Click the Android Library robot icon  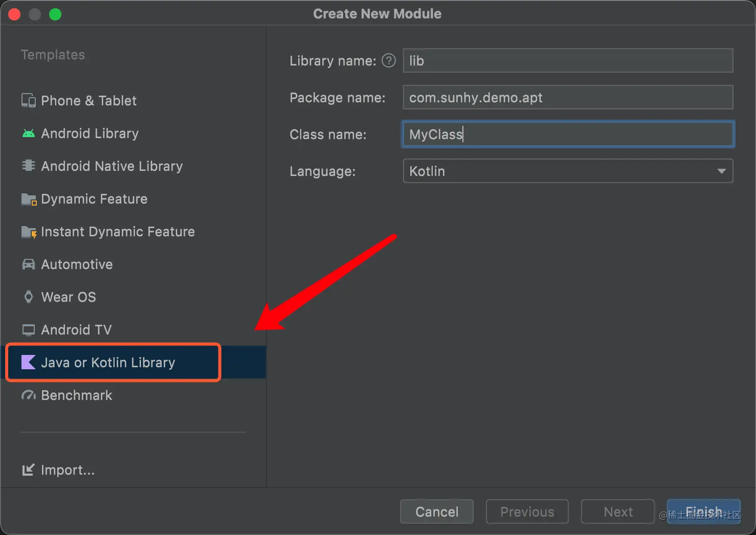(29, 133)
